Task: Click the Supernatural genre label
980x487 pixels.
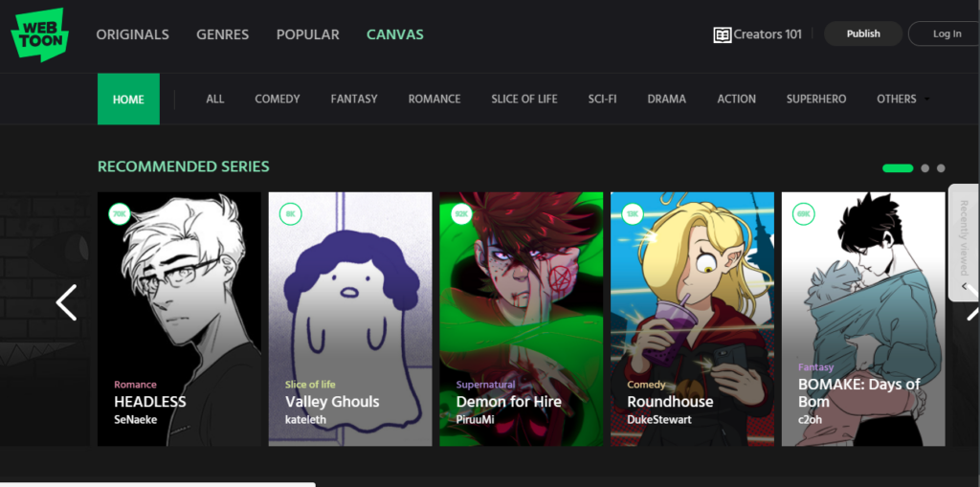Action: coord(485,385)
